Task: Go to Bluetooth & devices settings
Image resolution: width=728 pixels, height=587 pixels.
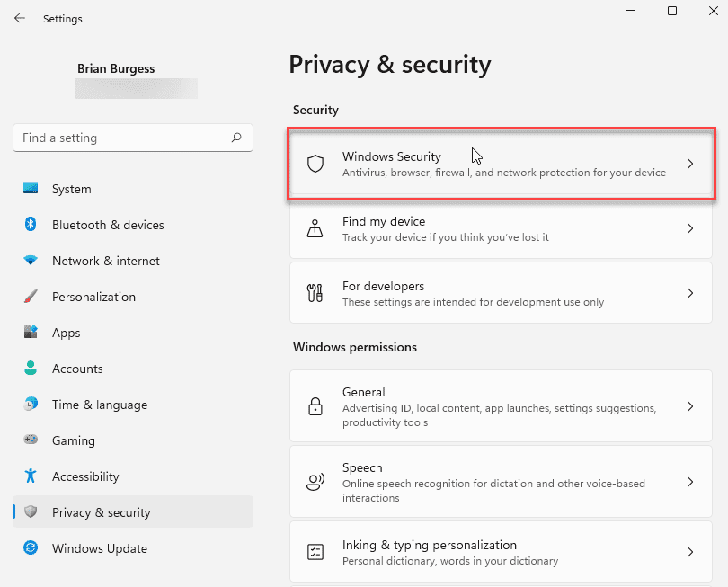Action: [x=108, y=225]
